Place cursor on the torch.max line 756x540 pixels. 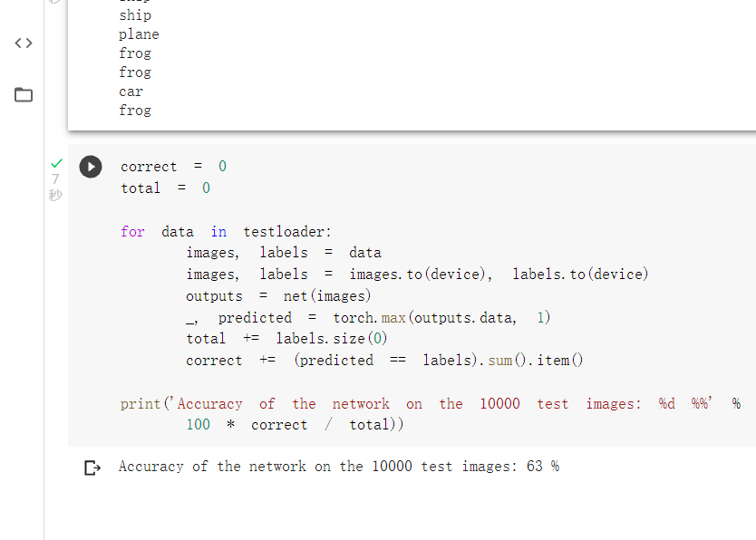(x=368, y=318)
